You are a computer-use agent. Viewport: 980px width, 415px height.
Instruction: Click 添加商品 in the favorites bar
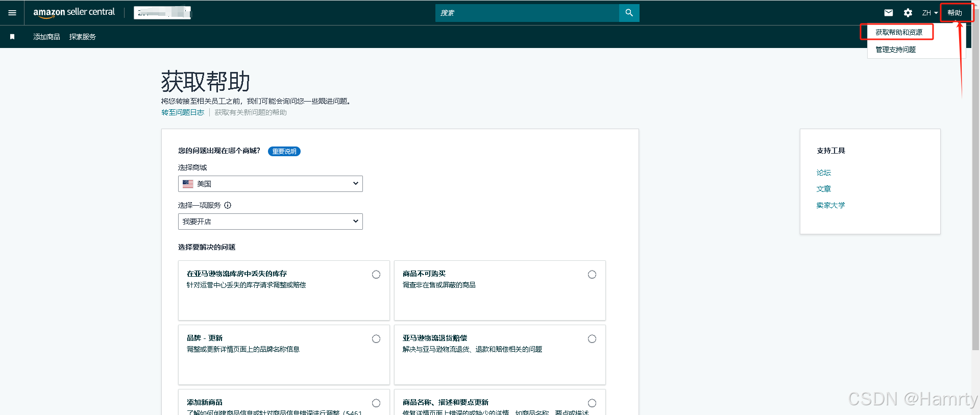(x=46, y=37)
